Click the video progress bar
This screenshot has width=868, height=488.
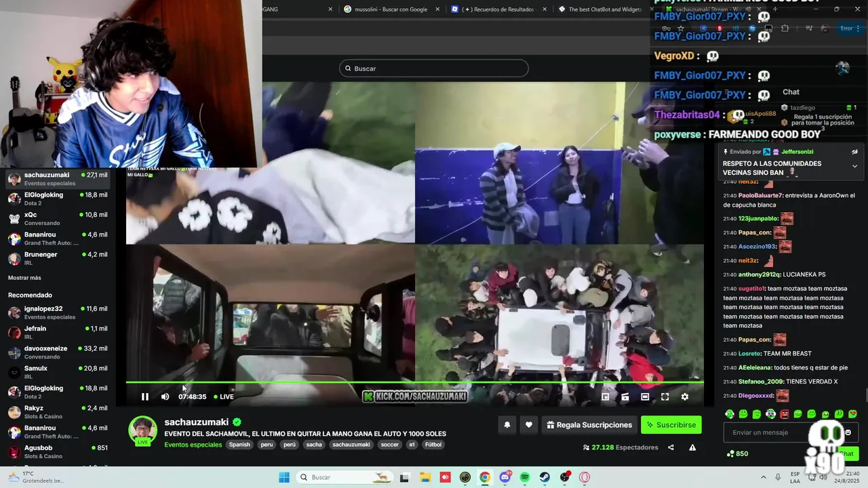(414, 383)
